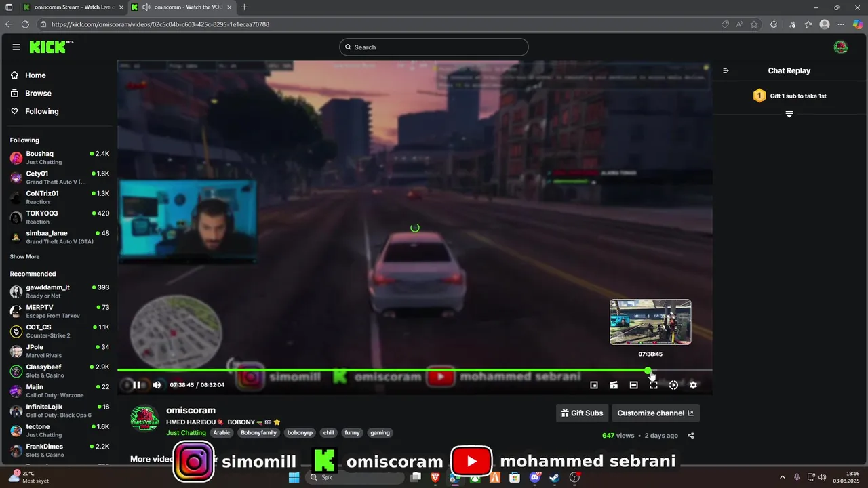Reload the page in browser

click(25, 24)
